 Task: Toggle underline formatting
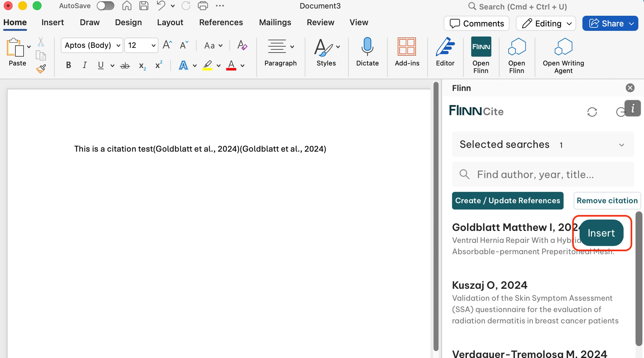101,65
